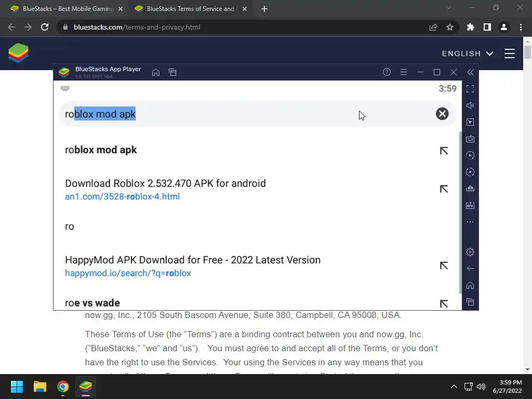Expand the Chrome tab search chevron
This screenshot has height=399, width=532.
(448, 7)
